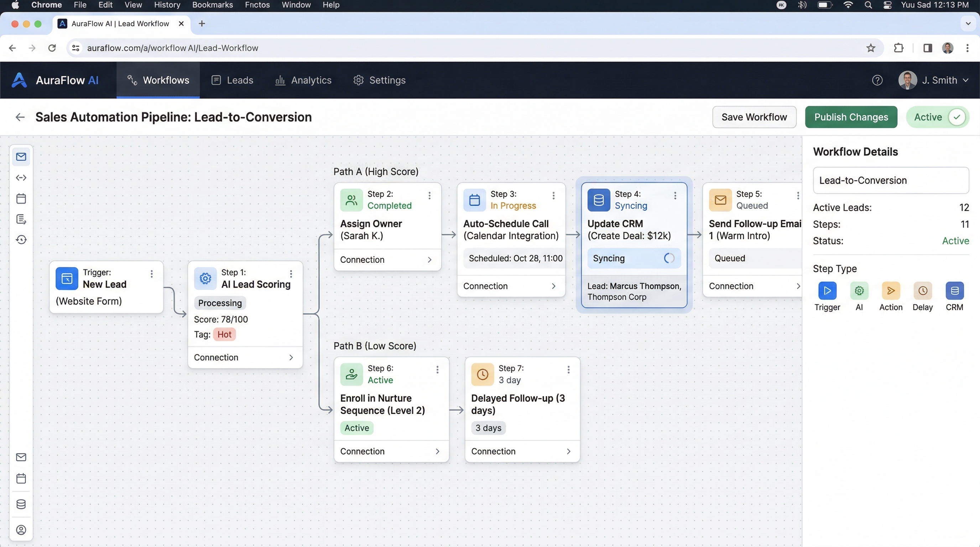The image size is (980, 547).
Task: Toggle the workflow Active status
Action: (938, 117)
